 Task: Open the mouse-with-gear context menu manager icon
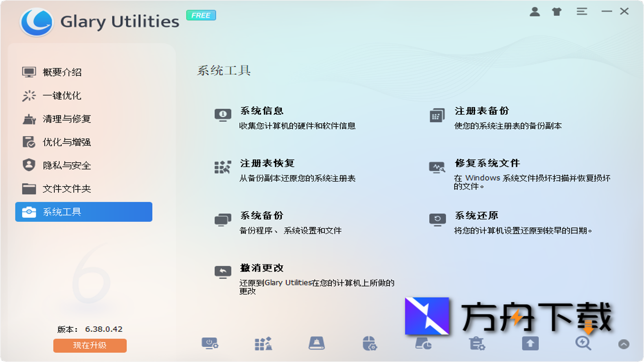[x=370, y=343]
